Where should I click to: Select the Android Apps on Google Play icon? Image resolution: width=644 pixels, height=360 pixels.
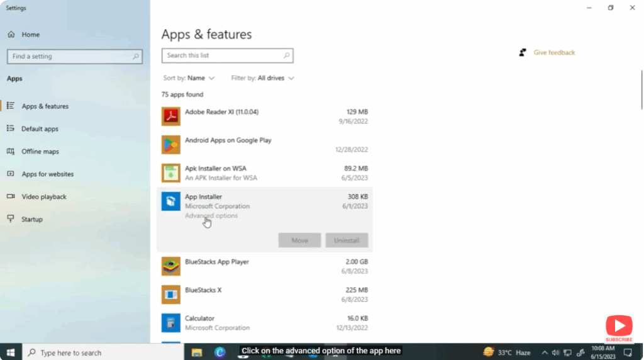(x=170, y=145)
